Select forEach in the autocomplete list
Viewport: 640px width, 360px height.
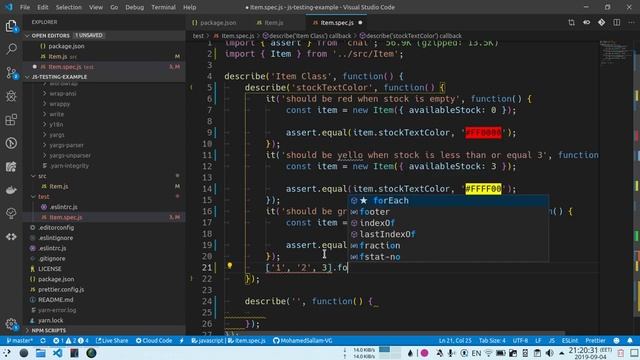click(448, 200)
